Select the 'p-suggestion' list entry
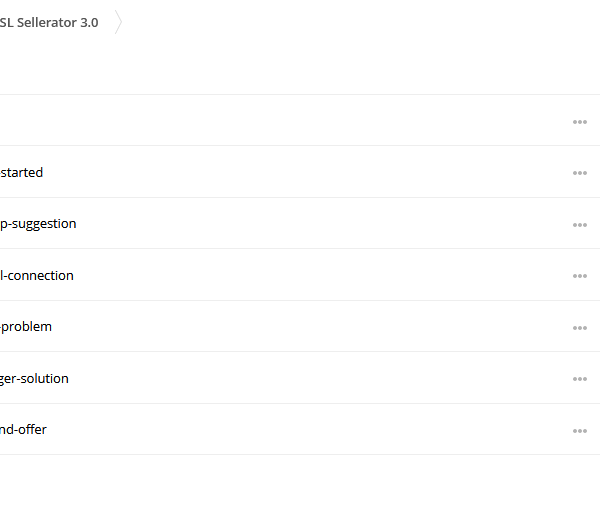The width and height of the screenshot is (600, 520). 38,224
